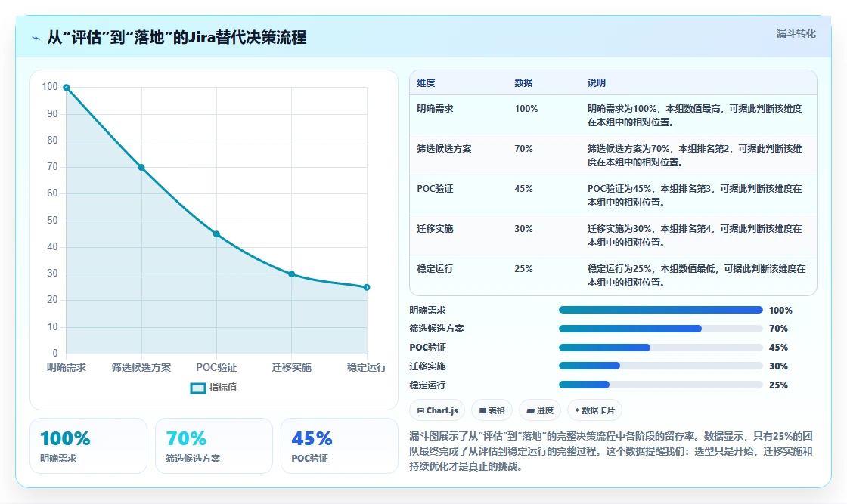Click the chart data point for 稳定运行

point(367,287)
